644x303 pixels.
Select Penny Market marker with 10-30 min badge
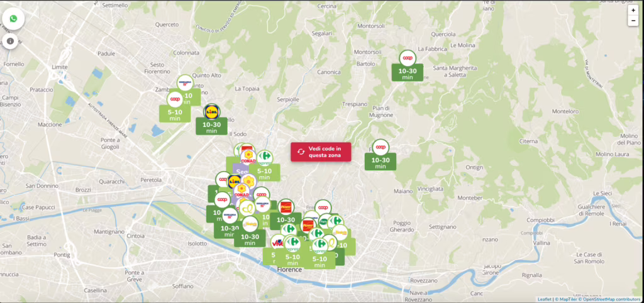click(x=286, y=207)
